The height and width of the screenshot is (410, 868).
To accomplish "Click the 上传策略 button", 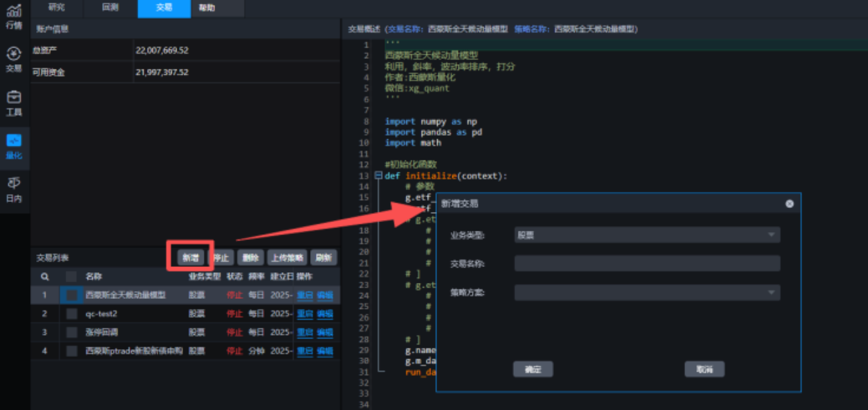I will [x=287, y=258].
